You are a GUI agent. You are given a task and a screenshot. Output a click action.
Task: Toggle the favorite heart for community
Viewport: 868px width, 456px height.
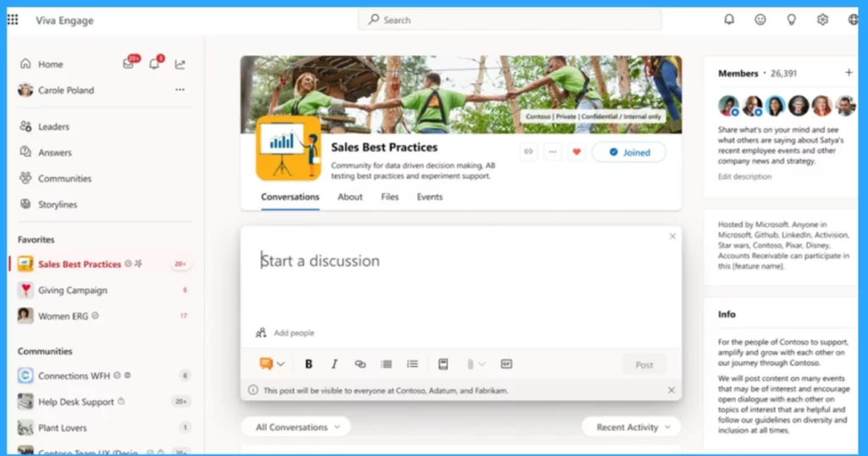click(x=576, y=152)
